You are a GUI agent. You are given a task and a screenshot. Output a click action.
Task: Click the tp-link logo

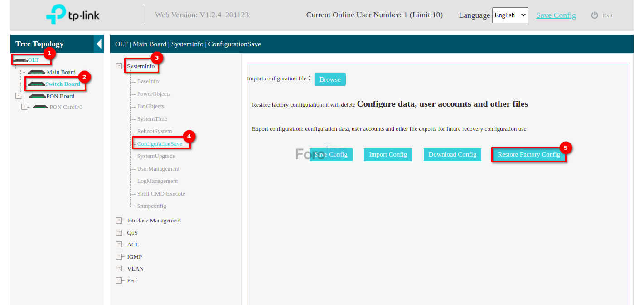tap(73, 15)
